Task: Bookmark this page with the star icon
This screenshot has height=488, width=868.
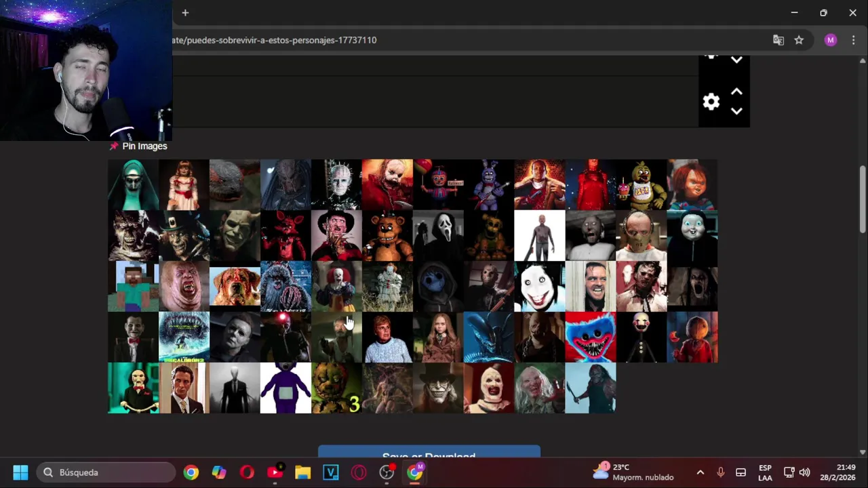Action: click(x=799, y=40)
